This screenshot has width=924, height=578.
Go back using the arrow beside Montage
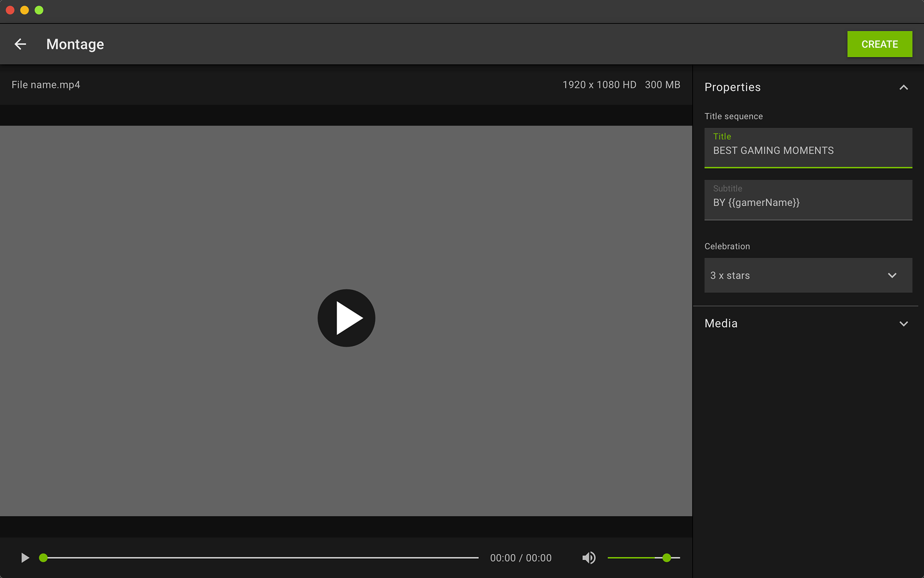(20, 44)
